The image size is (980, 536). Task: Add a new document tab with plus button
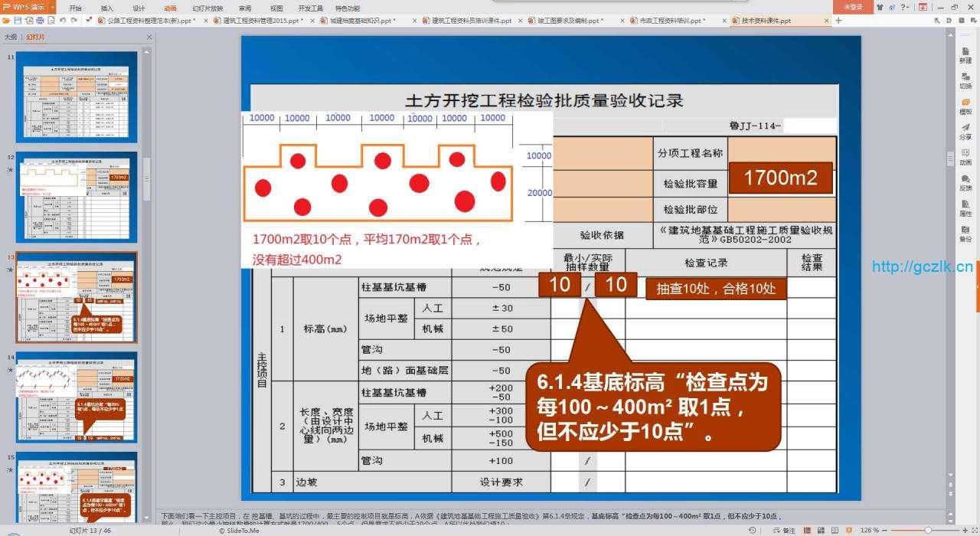(838, 21)
